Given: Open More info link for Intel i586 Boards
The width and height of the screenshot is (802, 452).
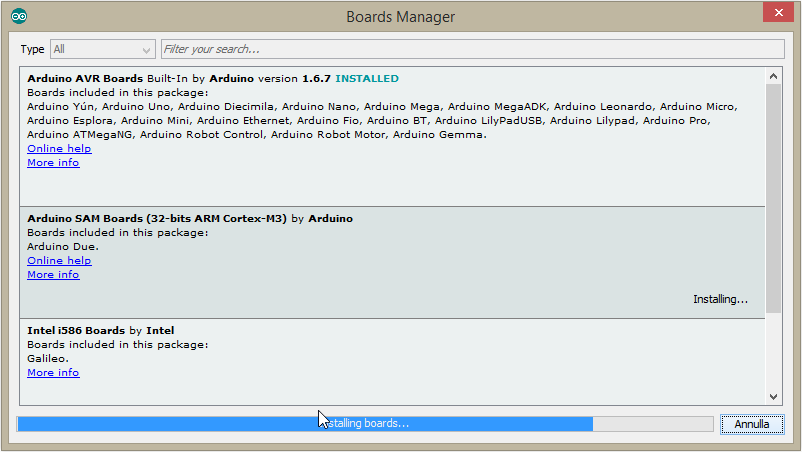Looking at the screenshot, I should click(53, 373).
